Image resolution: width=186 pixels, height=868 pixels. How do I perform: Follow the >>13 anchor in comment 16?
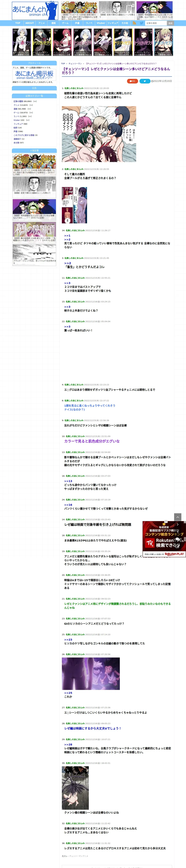pyautogui.click(x=68, y=481)
